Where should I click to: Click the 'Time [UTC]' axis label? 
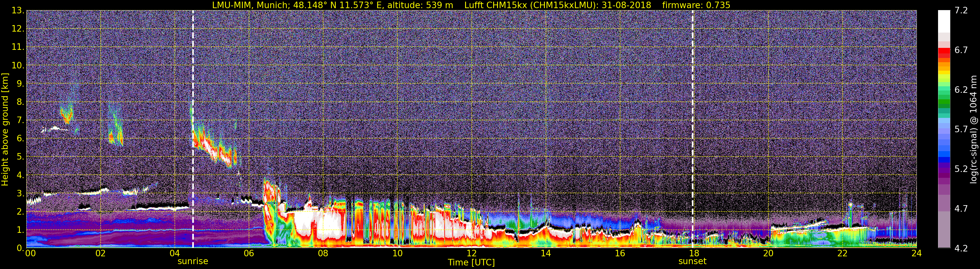pos(471,262)
